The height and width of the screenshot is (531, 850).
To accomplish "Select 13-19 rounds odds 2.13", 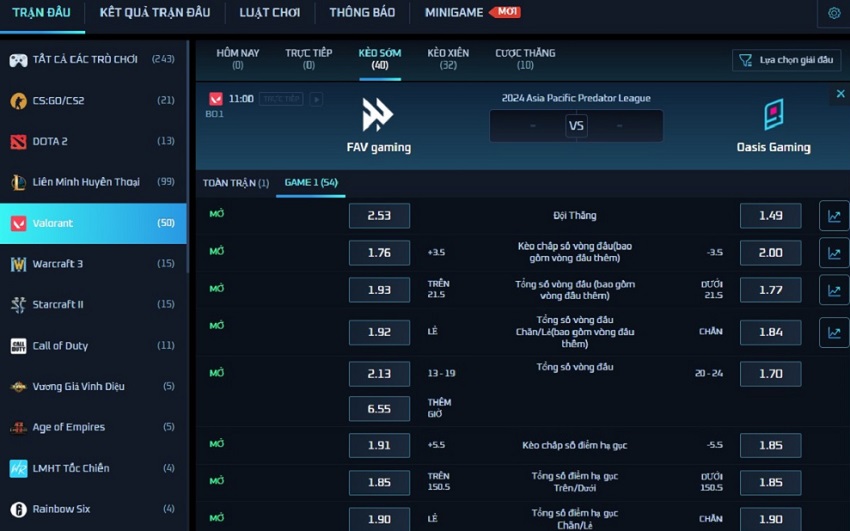I will click(x=379, y=374).
